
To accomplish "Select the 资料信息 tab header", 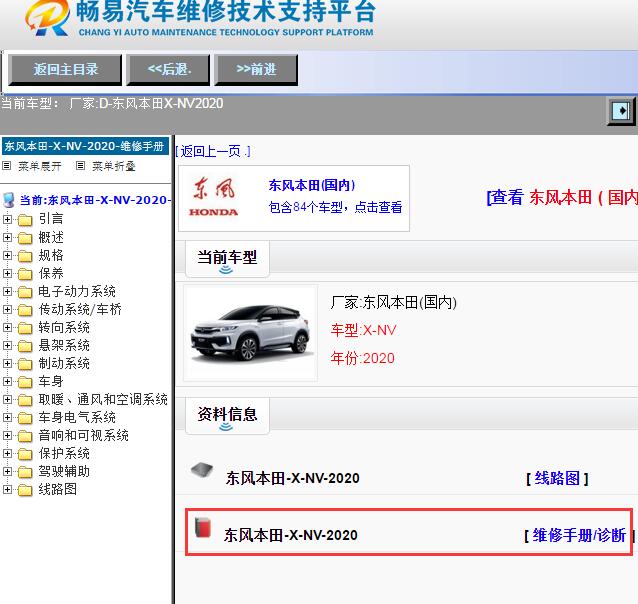I will [x=227, y=416].
